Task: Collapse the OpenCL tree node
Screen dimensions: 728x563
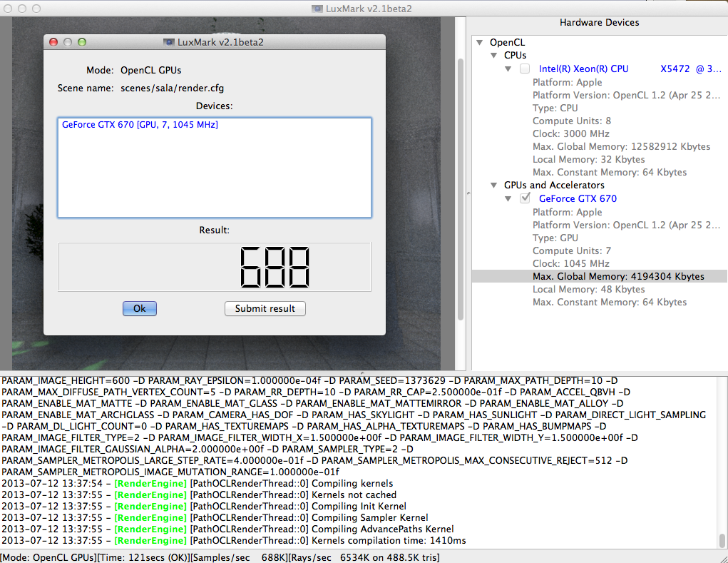Action: [x=480, y=42]
